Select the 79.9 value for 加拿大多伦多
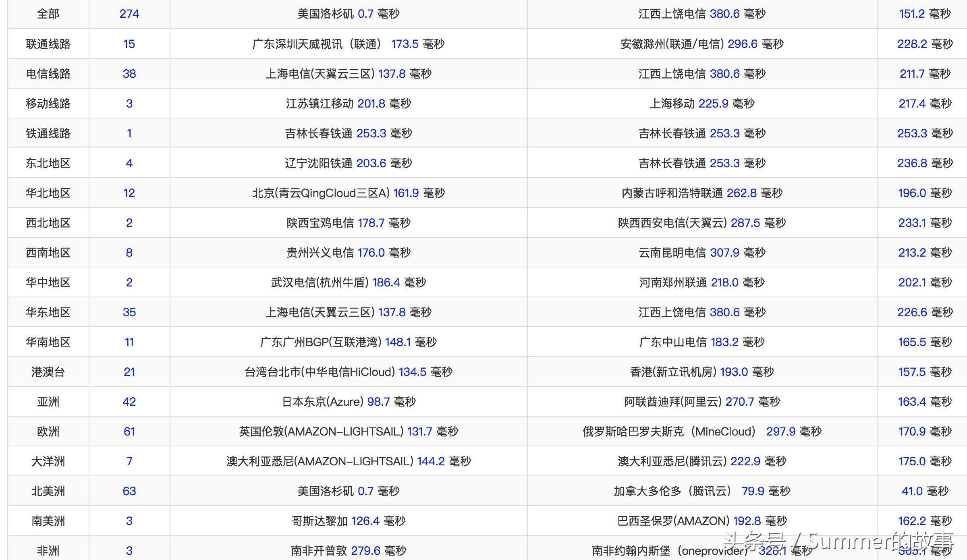The height and width of the screenshot is (560, 967). point(753,491)
